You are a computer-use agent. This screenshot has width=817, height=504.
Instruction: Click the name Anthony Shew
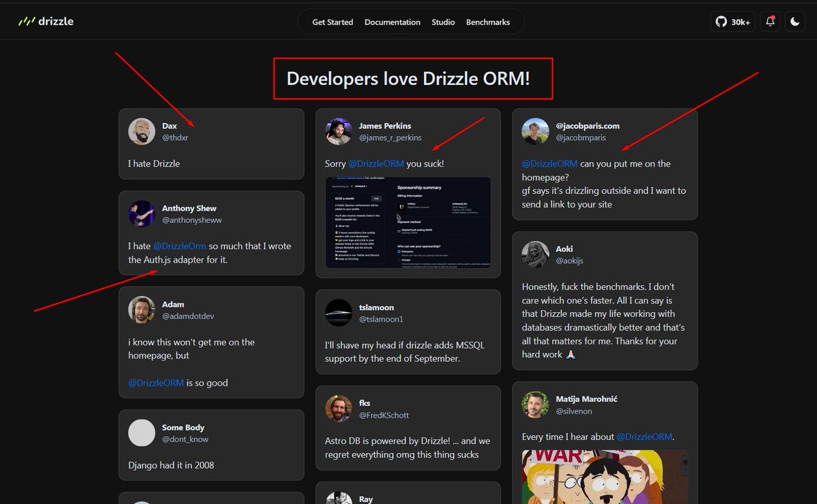pyautogui.click(x=189, y=208)
